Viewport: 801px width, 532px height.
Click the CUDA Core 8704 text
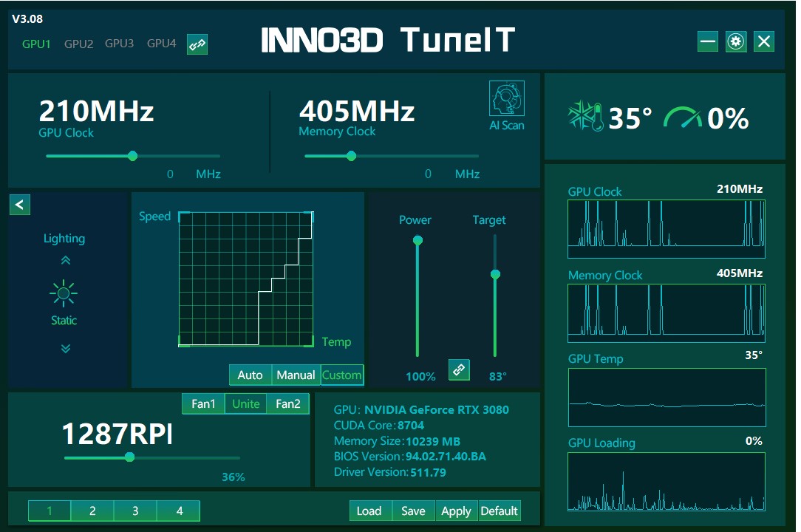point(378,425)
